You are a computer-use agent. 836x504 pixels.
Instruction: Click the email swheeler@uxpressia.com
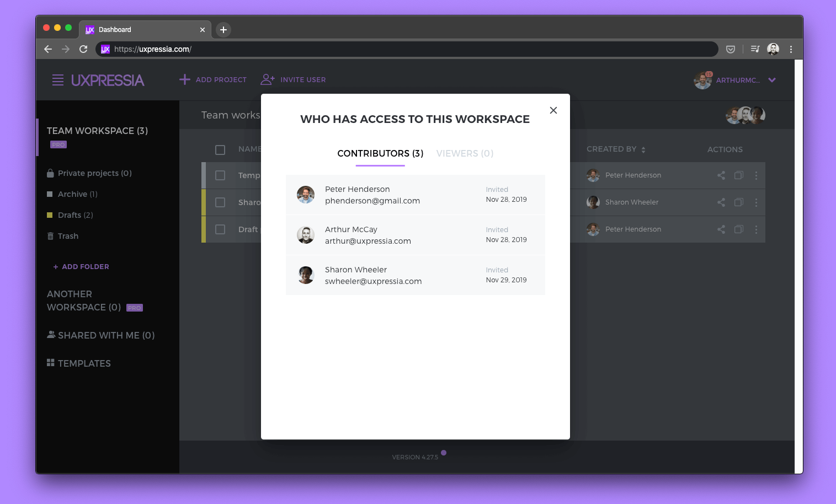tap(374, 281)
